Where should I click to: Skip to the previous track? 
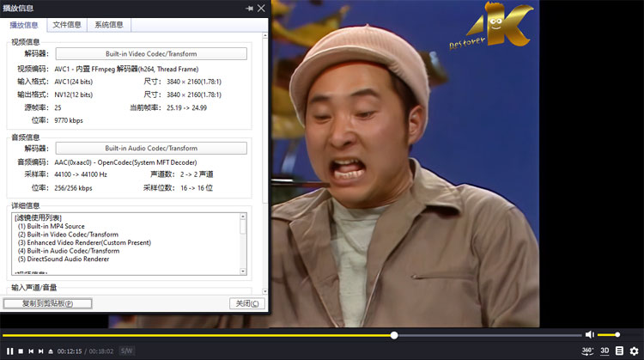tap(31, 351)
